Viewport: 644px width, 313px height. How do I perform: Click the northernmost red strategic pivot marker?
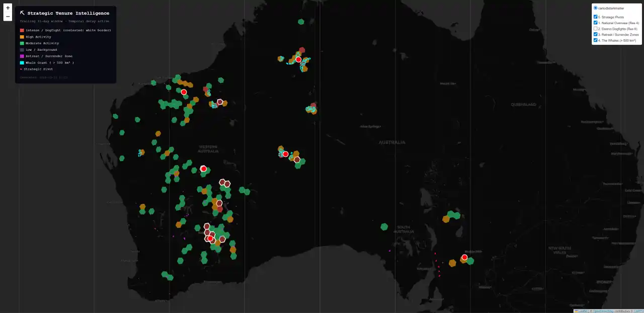[298, 59]
